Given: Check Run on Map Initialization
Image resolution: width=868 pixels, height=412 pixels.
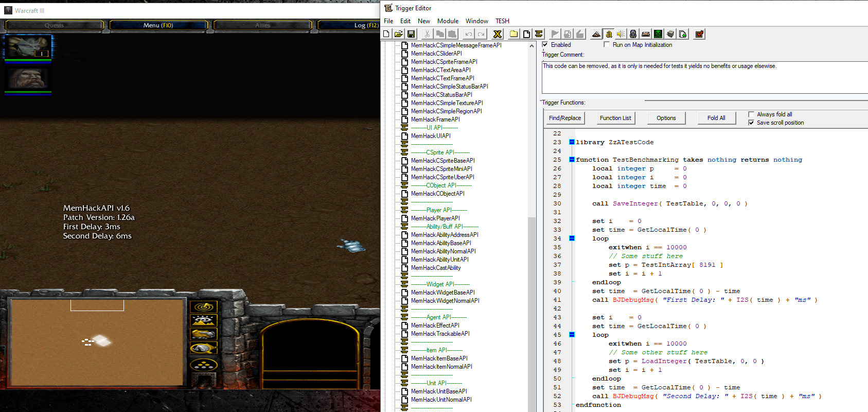Looking at the screenshot, I should (607, 45).
